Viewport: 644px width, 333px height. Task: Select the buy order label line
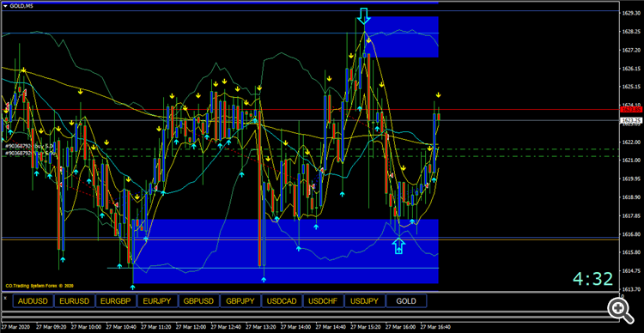29,146
